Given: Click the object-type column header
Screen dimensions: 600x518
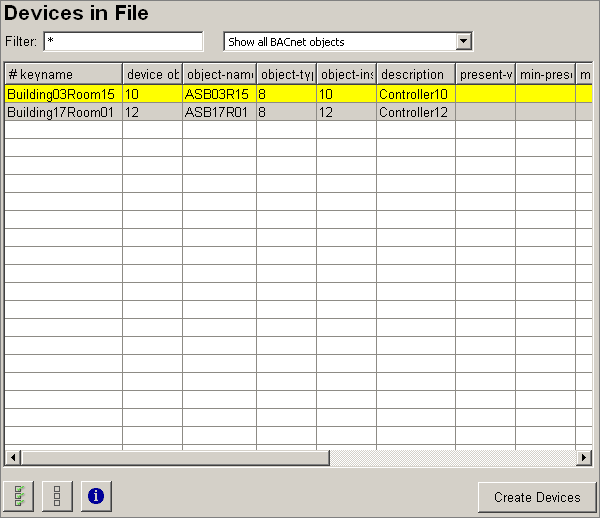Looking at the screenshot, I should [286, 75].
